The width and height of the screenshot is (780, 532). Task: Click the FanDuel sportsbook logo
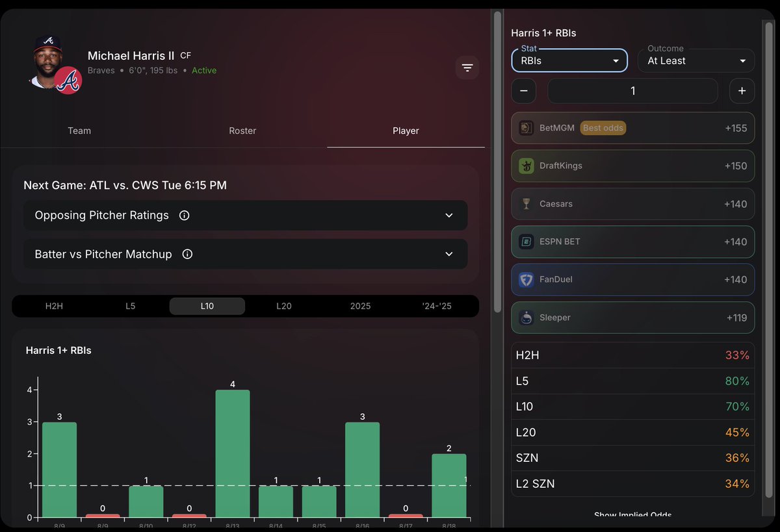[526, 279]
